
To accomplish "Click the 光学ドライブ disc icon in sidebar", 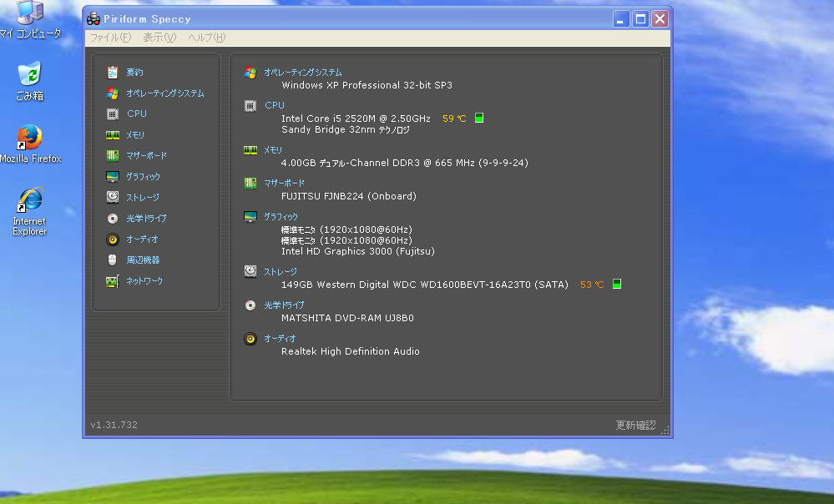I will 112,219.
